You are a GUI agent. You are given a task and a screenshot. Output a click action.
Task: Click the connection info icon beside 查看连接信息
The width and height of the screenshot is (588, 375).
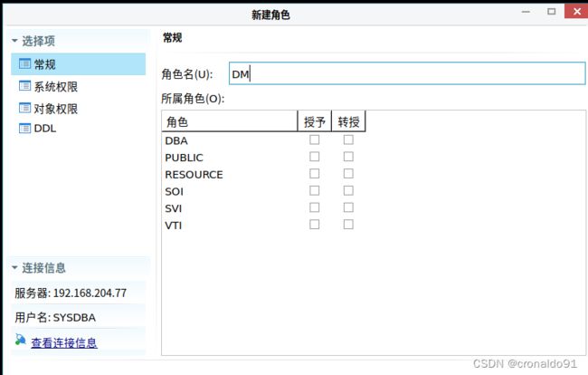(21, 340)
